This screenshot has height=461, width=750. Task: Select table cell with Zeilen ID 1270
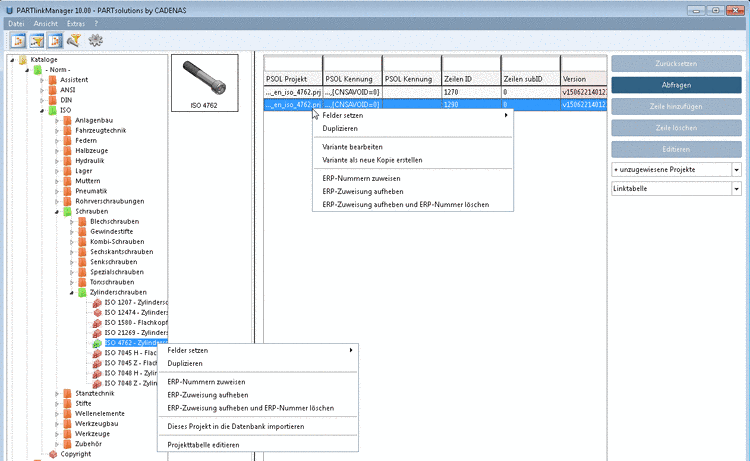(471, 92)
